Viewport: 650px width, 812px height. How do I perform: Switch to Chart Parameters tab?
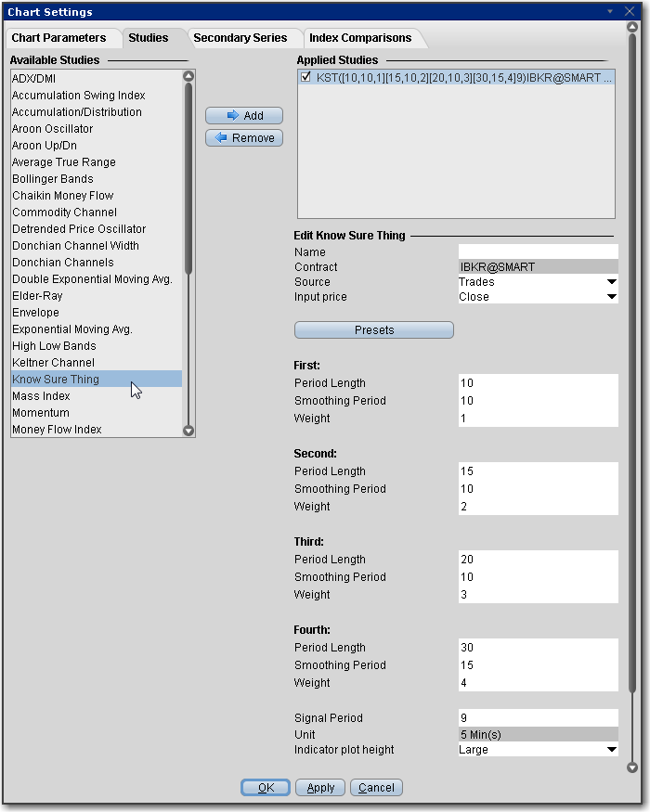(58, 38)
